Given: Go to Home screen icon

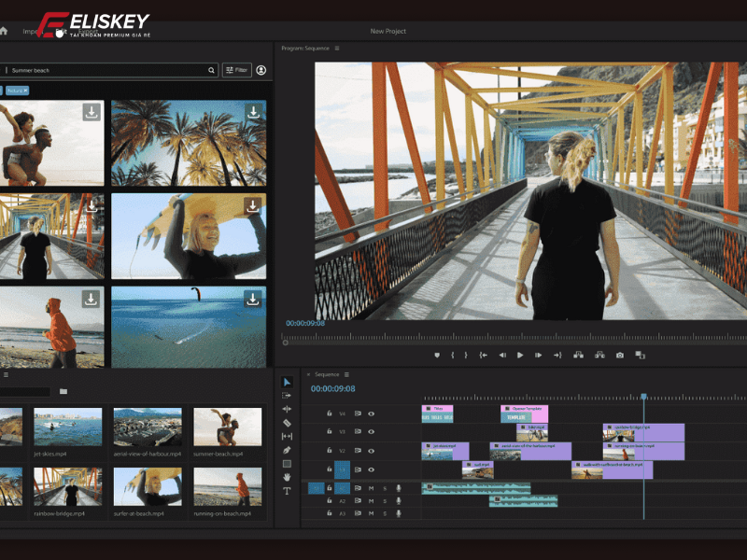Looking at the screenshot, I should pos(4,31).
